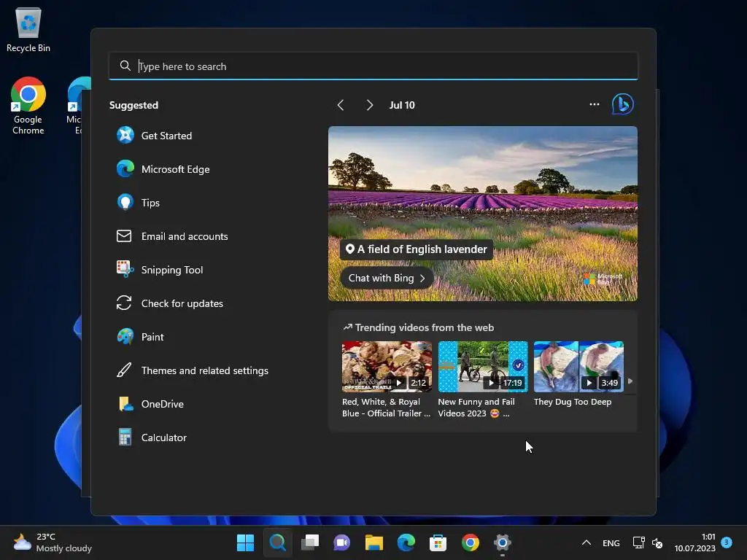
Task: Click the Red, White, & Royal Blue title text
Action: pos(386,408)
